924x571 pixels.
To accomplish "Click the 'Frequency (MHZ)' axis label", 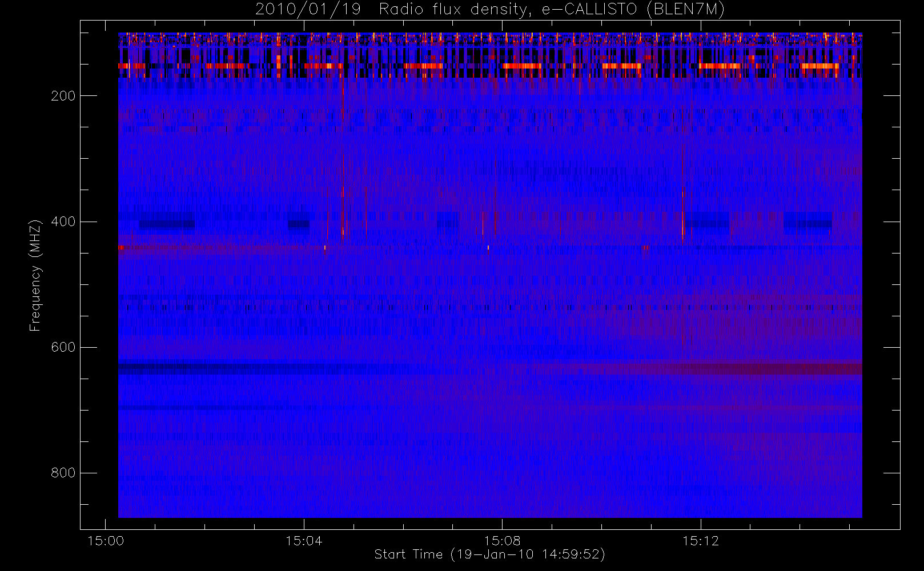I will [x=35, y=275].
